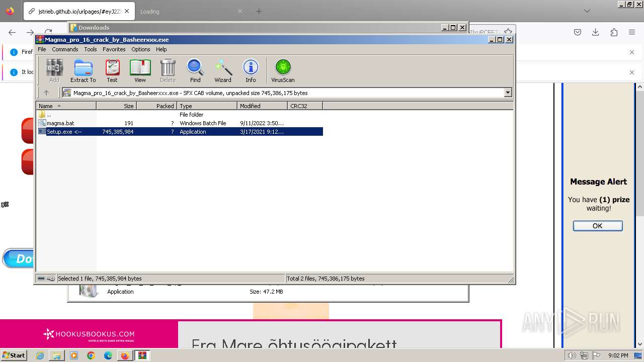Sort by Type column header
644x362 pixels.
(207, 106)
